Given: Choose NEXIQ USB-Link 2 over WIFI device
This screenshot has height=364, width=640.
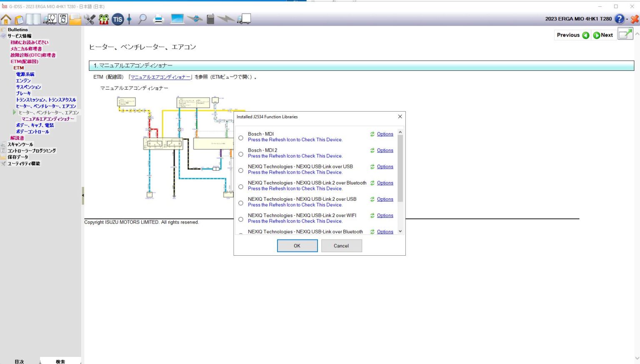Looking at the screenshot, I should [x=240, y=219].
